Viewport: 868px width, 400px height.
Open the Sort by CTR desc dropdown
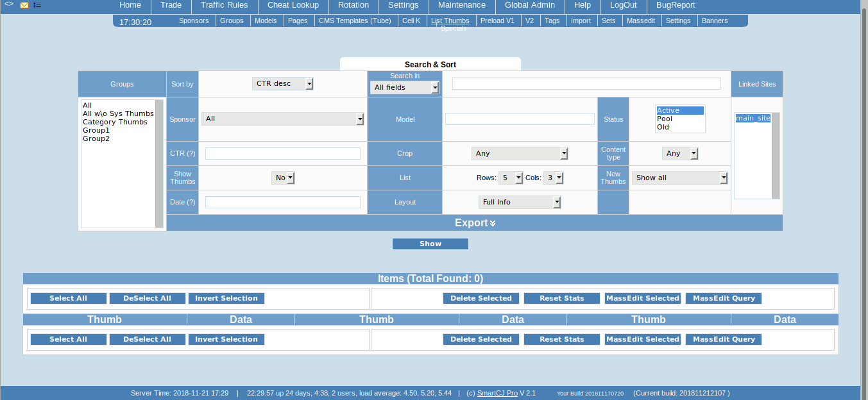coord(282,84)
